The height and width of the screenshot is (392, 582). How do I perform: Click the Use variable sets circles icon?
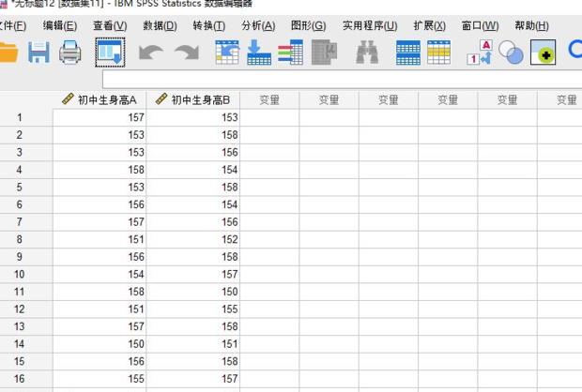point(512,53)
